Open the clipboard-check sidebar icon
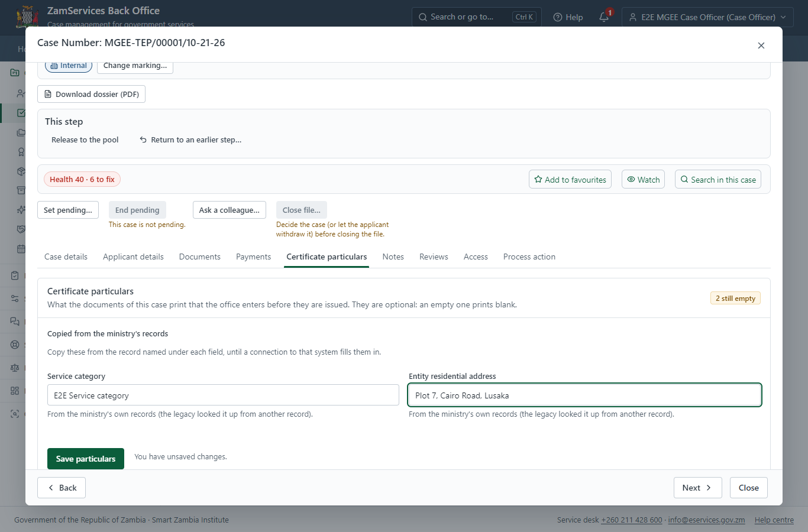The height and width of the screenshot is (532, 808). tap(15, 275)
